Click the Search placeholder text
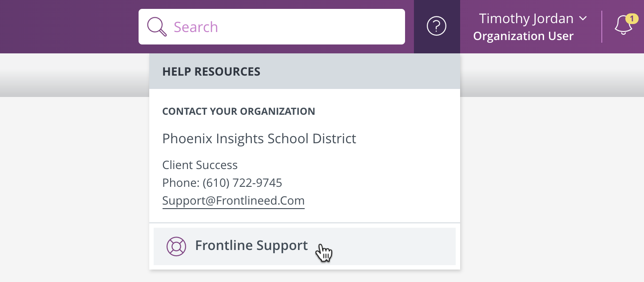 [x=196, y=27]
